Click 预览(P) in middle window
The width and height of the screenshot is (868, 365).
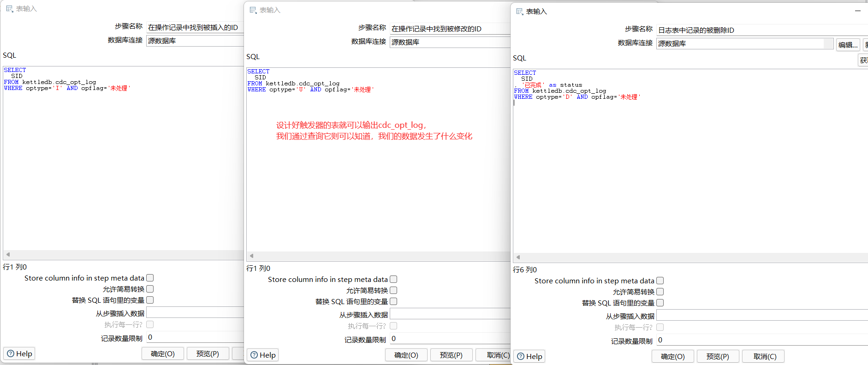[x=451, y=355]
